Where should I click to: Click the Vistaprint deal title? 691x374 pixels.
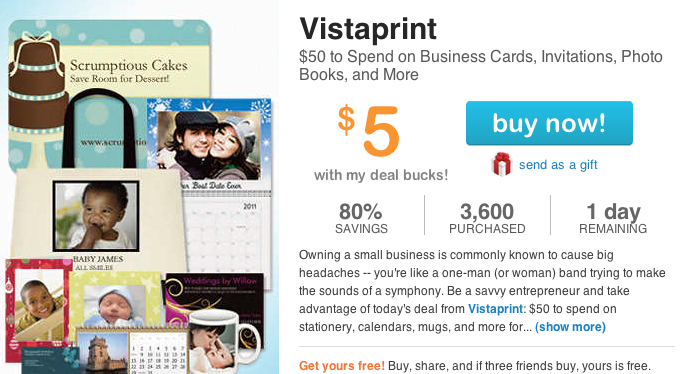[368, 29]
